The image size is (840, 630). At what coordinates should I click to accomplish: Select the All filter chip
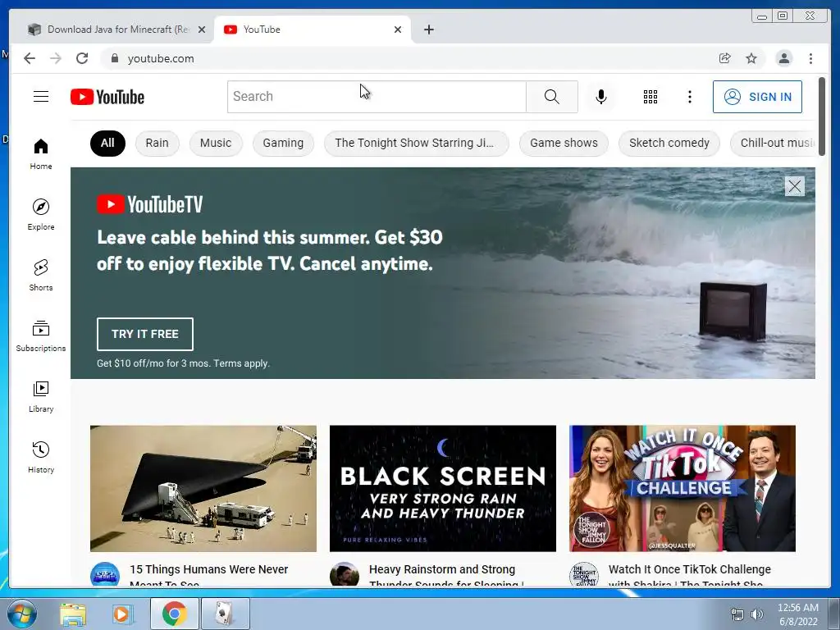coord(107,143)
